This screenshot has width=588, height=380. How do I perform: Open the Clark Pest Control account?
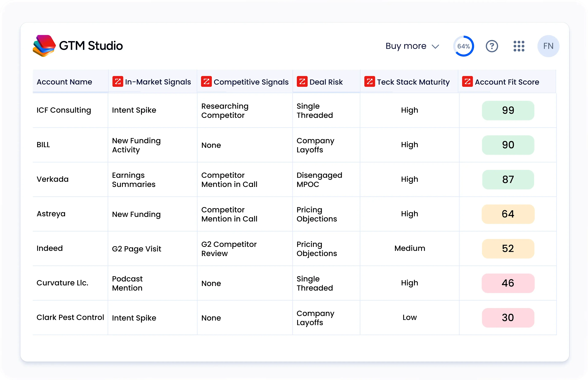70,317
